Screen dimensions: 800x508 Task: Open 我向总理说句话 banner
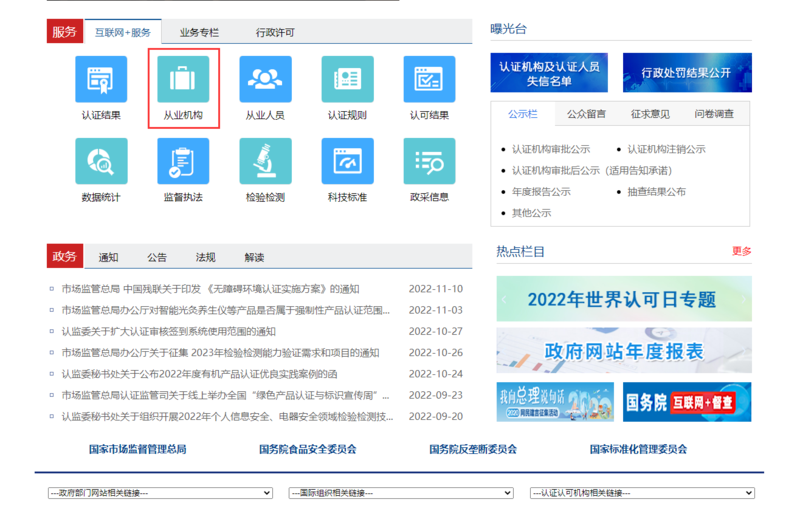coord(555,402)
